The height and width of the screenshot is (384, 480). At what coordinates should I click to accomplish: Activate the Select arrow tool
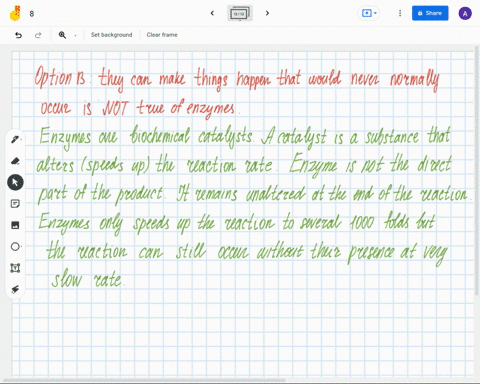pos(15,182)
